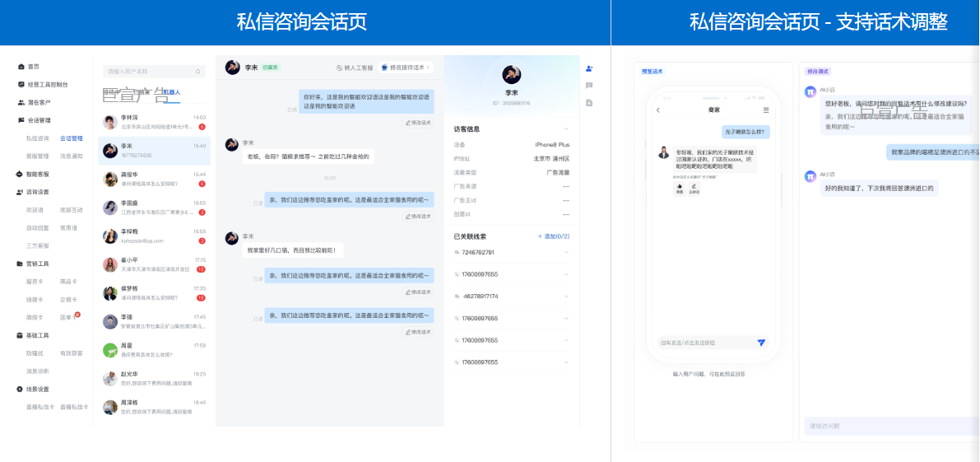Image resolution: width=980 pixels, height=462 pixels.
Task: Open conversation with 侯梦桦
Action: coord(154,292)
